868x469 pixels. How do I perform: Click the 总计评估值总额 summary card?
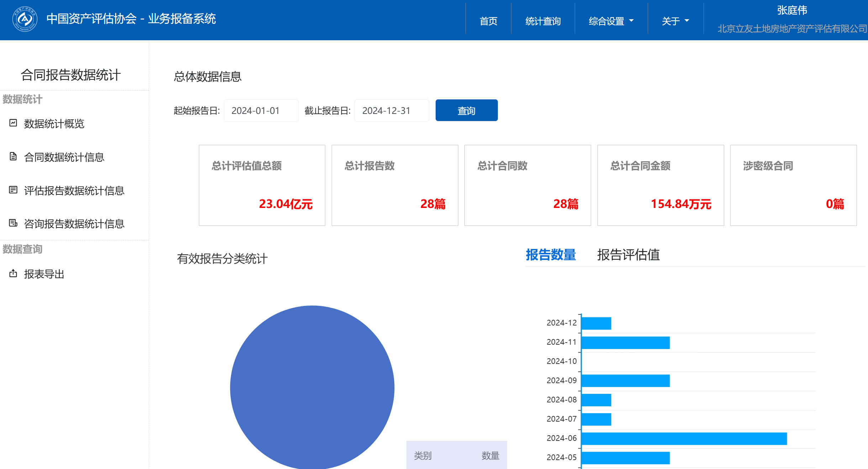coord(262,185)
